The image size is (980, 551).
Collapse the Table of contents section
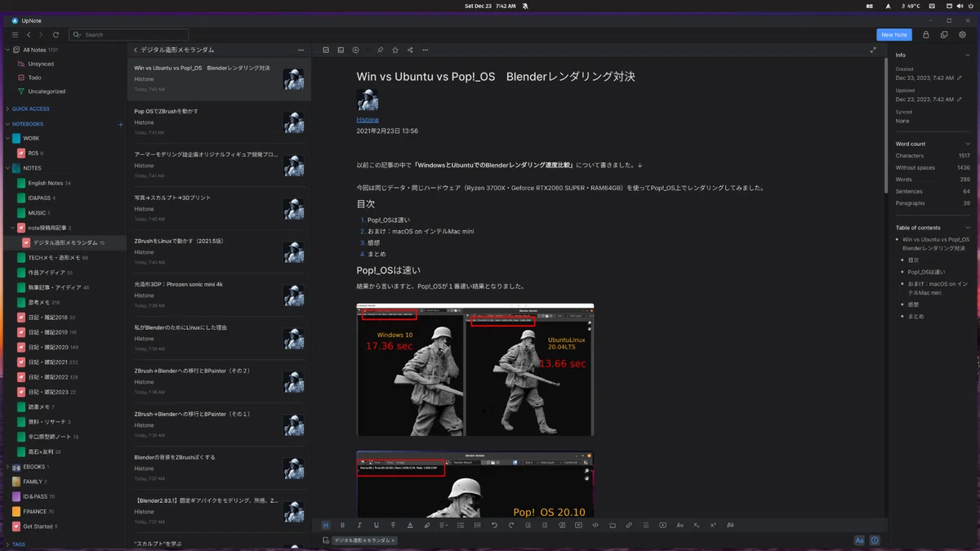968,228
